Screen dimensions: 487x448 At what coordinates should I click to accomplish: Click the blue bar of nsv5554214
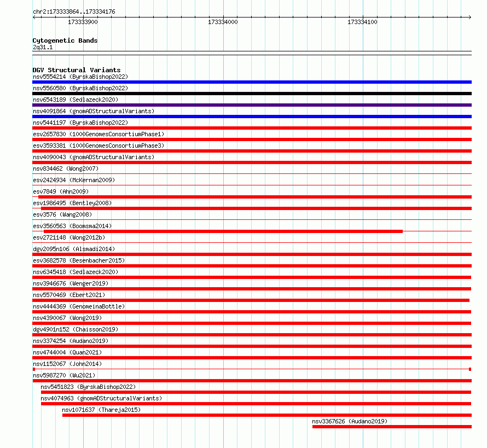click(x=252, y=82)
